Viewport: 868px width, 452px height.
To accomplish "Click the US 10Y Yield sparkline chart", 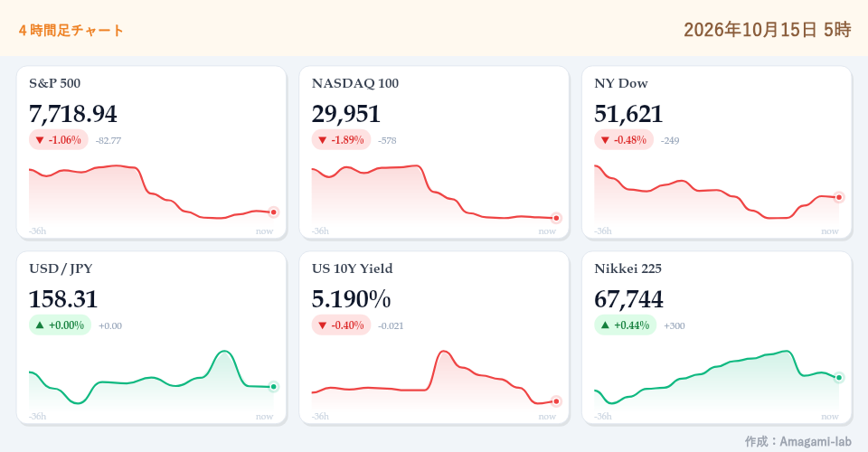I will pos(434,380).
